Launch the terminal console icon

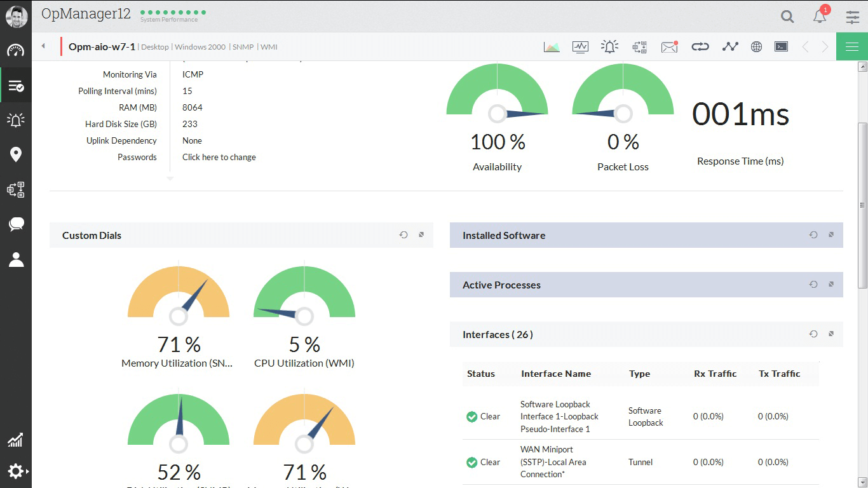781,47
